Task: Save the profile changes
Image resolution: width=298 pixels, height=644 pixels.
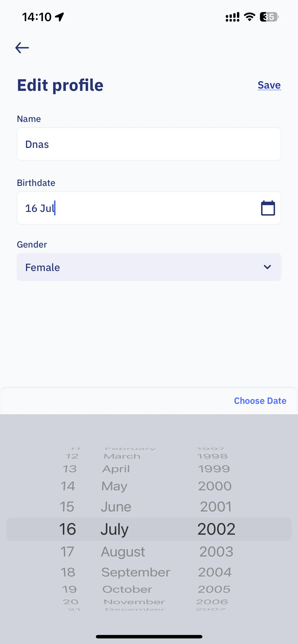Action: (269, 85)
